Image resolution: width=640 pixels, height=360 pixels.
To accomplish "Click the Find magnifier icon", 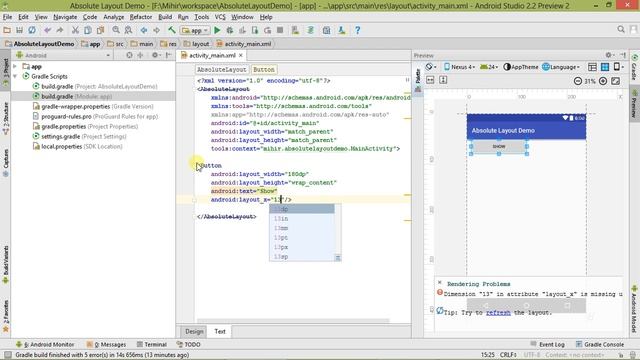I will [x=116, y=30].
